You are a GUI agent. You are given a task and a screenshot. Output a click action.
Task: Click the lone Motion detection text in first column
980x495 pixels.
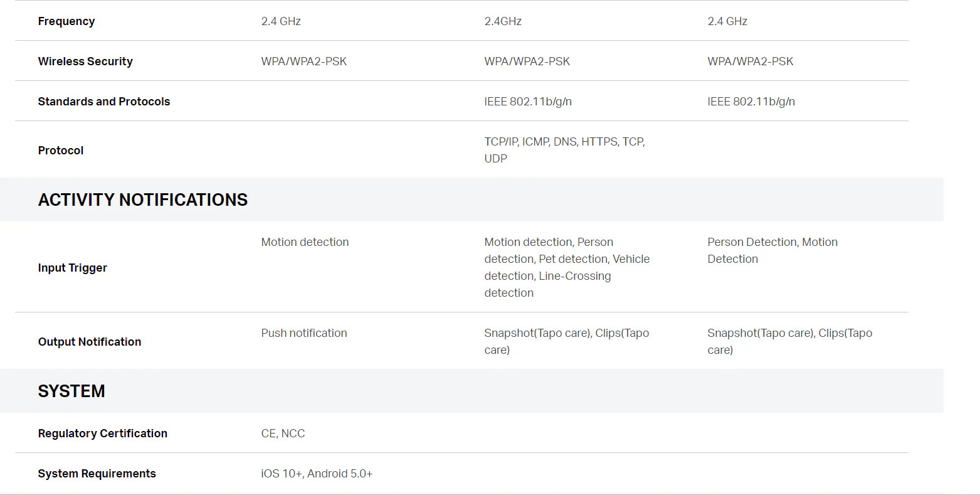[305, 242]
